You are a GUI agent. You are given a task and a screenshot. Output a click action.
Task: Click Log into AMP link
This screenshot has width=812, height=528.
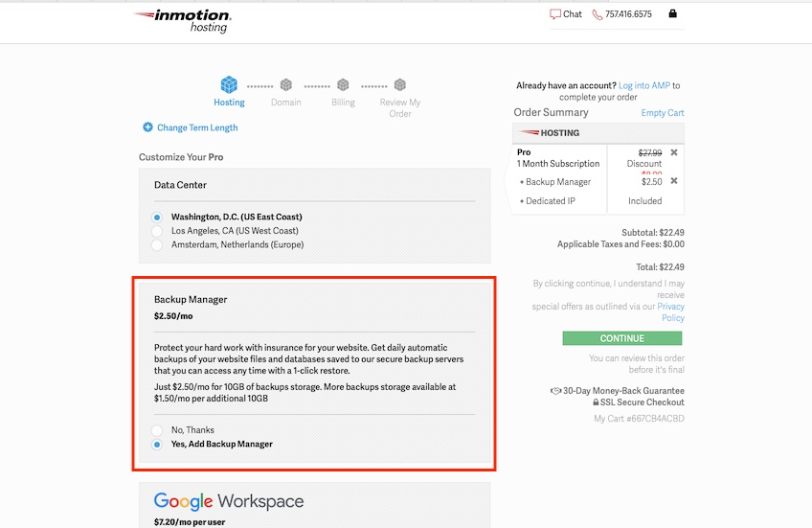point(644,85)
